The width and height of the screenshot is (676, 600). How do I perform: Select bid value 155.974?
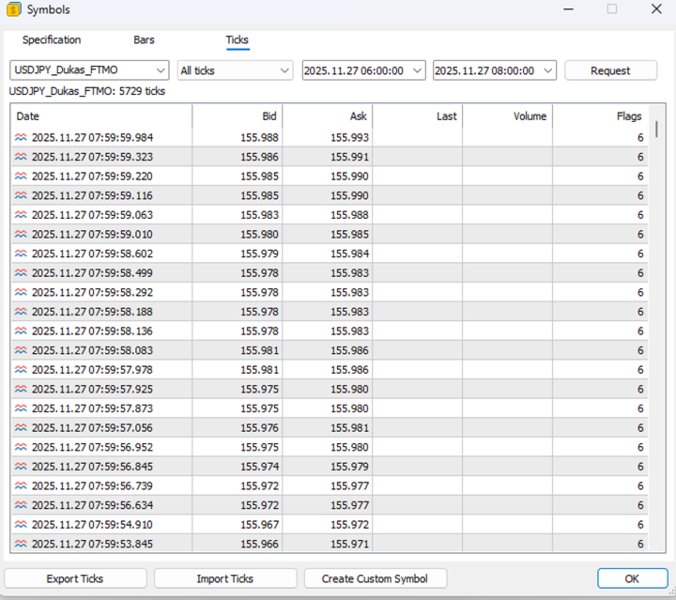[x=260, y=466]
